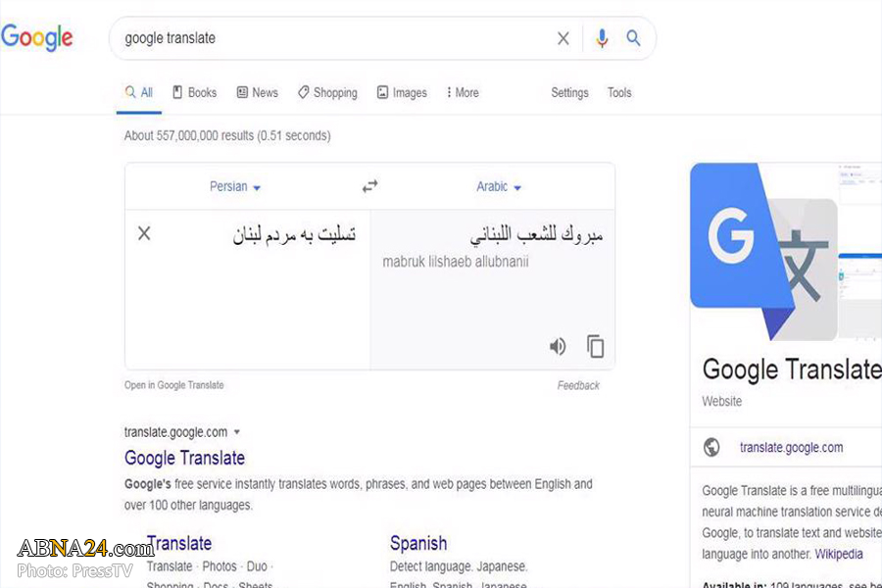The height and width of the screenshot is (588, 882).
Task: Click the globe icon beside translate.google.com
Action: [x=711, y=447]
